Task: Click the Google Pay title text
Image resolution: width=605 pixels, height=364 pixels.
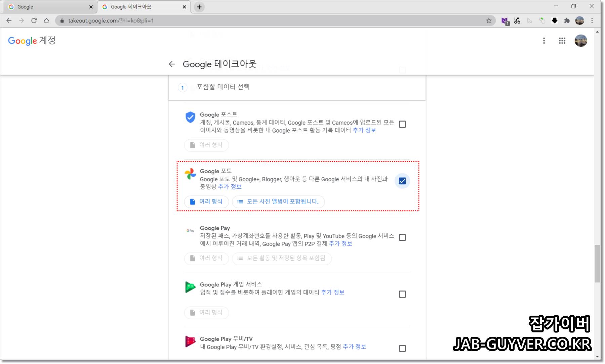Action: (x=215, y=228)
